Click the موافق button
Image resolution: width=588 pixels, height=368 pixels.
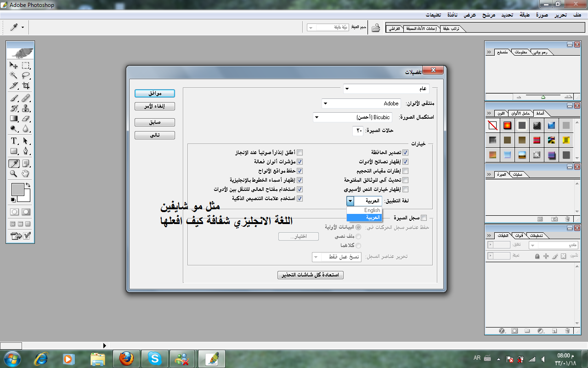click(x=155, y=93)
